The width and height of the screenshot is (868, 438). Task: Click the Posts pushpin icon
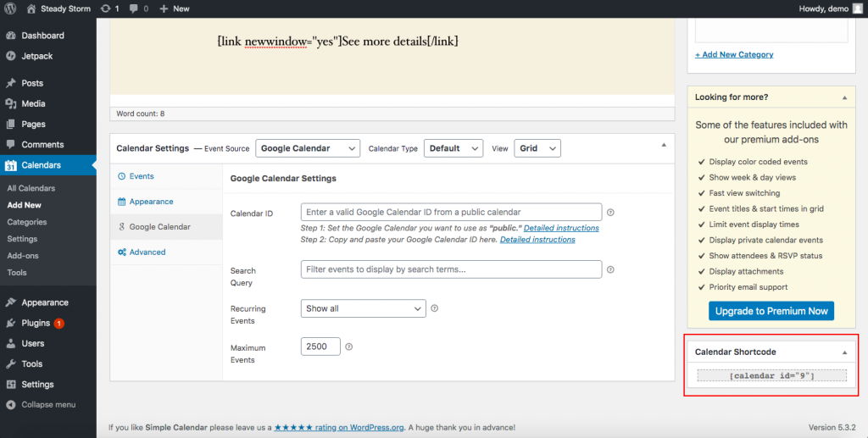[10, 83]
